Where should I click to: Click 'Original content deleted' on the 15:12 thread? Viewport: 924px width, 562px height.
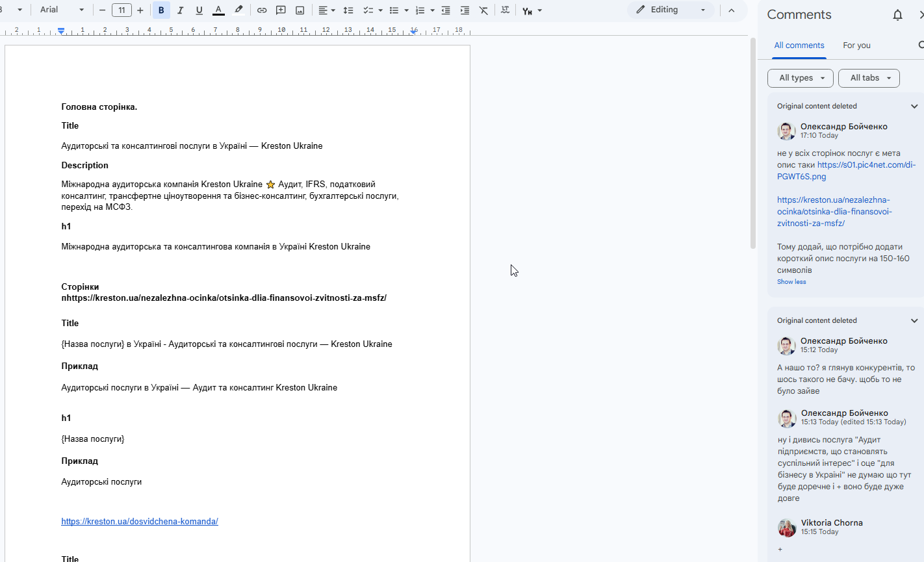tap(817, 320)
